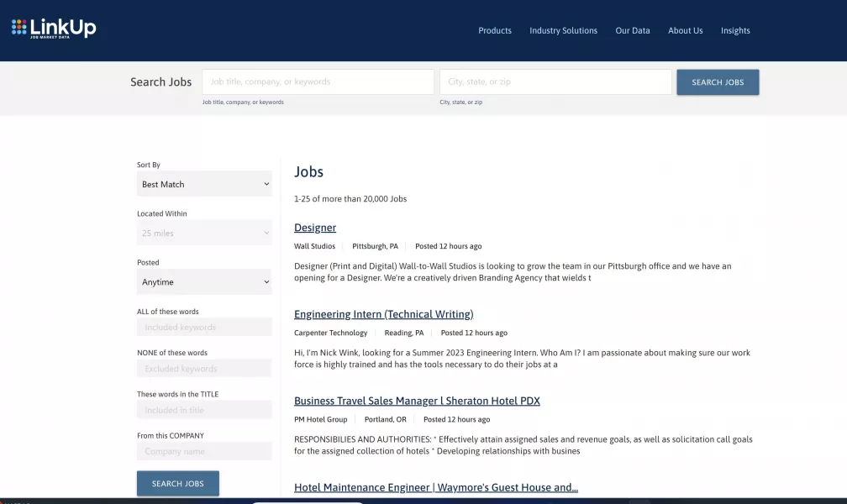847x504 pixels.
Task: Open the Located Within 25 miles dropdown
Action: coord(204,233)
